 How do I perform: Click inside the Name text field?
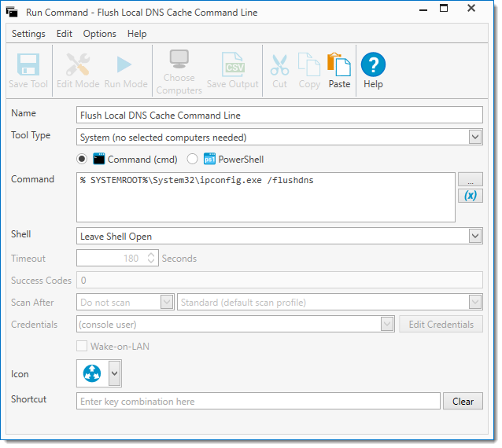[x=279, y=115]
